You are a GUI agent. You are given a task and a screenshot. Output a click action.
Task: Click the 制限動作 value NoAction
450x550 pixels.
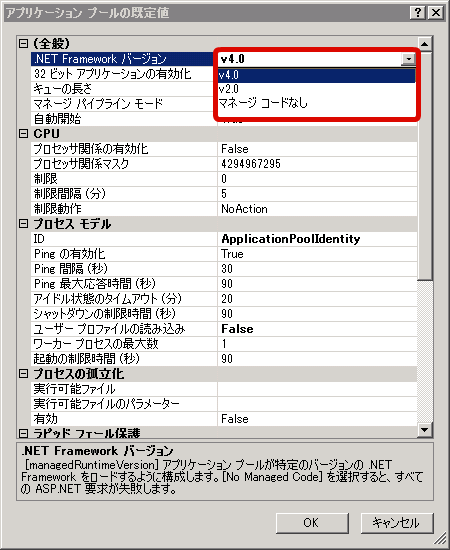[244, 209]
